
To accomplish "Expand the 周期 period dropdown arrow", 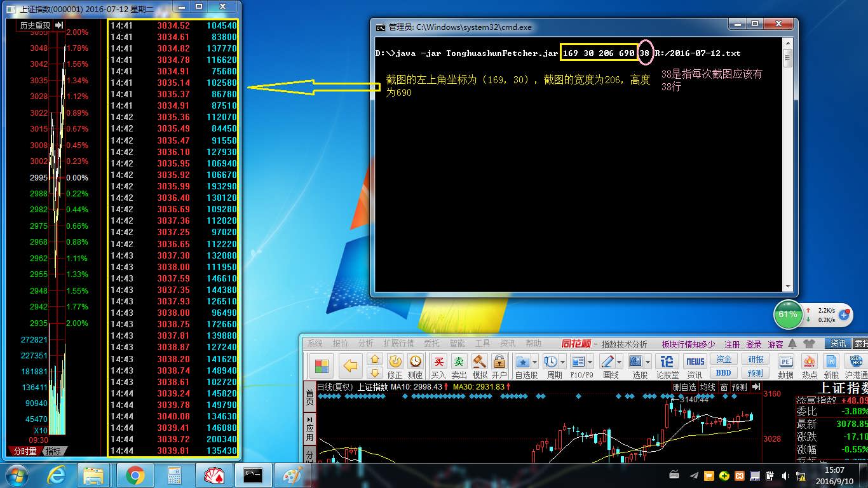I will (562, 362).
